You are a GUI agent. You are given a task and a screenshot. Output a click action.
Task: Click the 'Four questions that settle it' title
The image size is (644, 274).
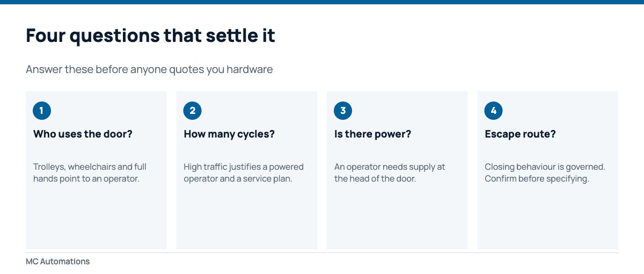(150, 35)
